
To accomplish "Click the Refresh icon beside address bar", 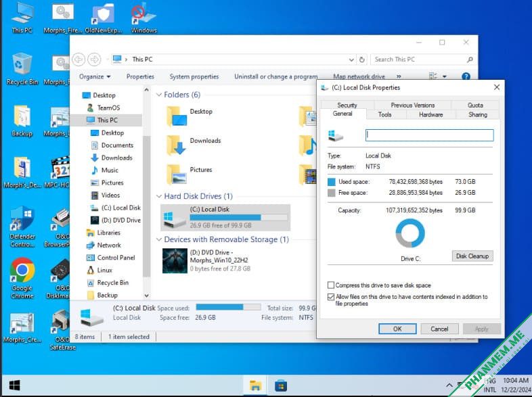I will coord(362,60).
